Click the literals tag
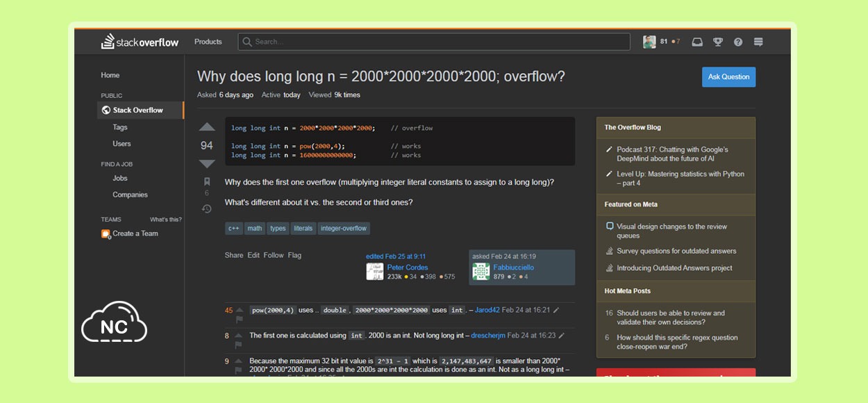868x403 pixels. click(303, 228)
